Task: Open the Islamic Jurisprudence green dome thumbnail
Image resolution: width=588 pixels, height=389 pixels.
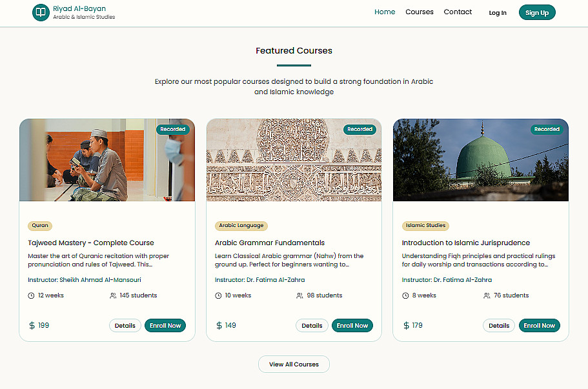Action: click(481, 160)
